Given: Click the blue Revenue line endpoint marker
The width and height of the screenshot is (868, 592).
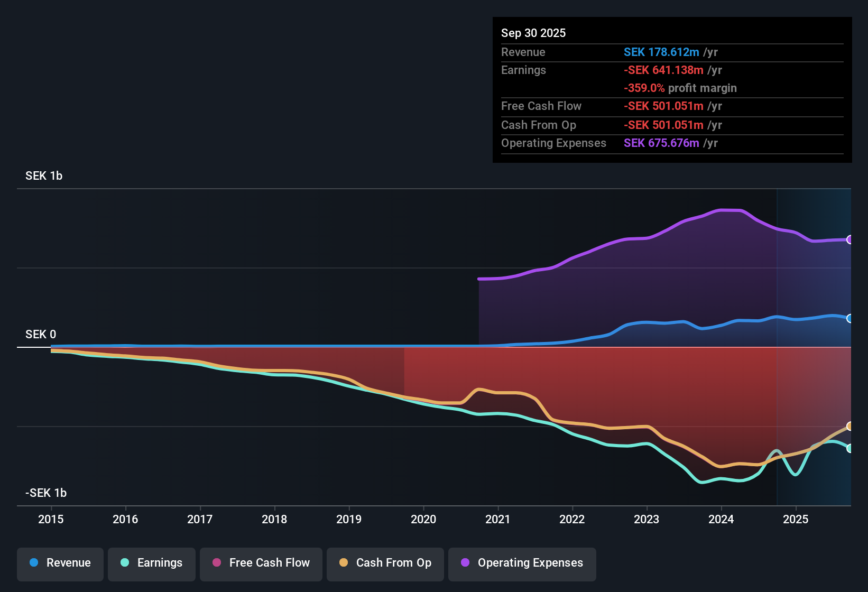Looking at the screenshot, I should [850, 318].
